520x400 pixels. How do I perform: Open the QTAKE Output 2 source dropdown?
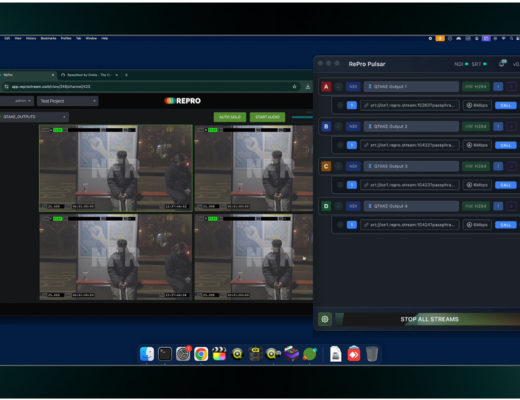[x=411, y=126]
